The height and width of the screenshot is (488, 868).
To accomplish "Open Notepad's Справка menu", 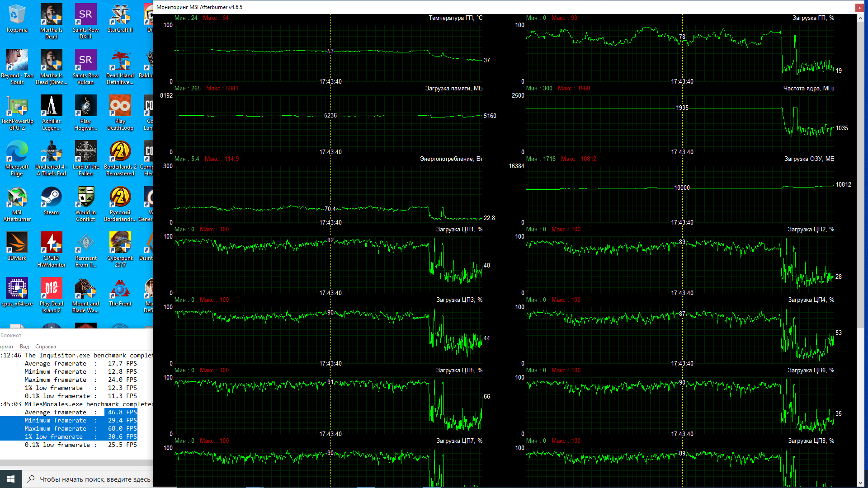I will tap(46, 347).
